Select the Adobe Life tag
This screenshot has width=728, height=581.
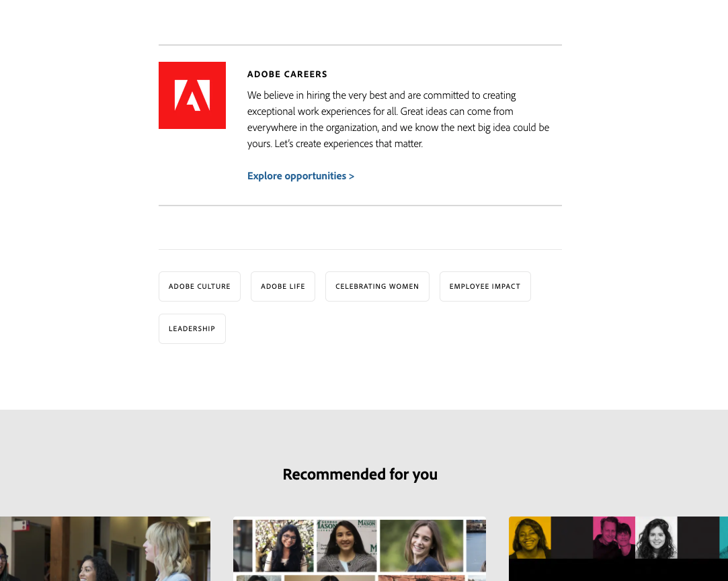coord(283,286)
